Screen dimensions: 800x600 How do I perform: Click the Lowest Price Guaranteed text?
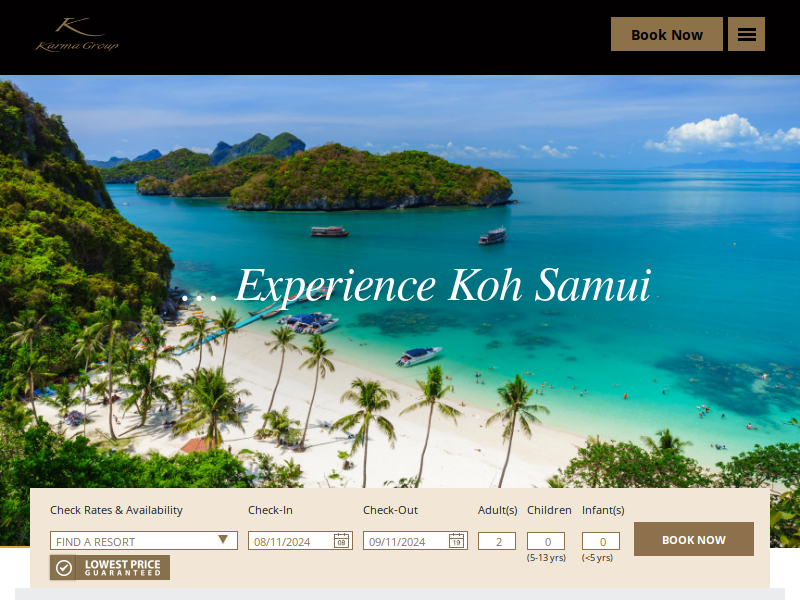[122, 568]
